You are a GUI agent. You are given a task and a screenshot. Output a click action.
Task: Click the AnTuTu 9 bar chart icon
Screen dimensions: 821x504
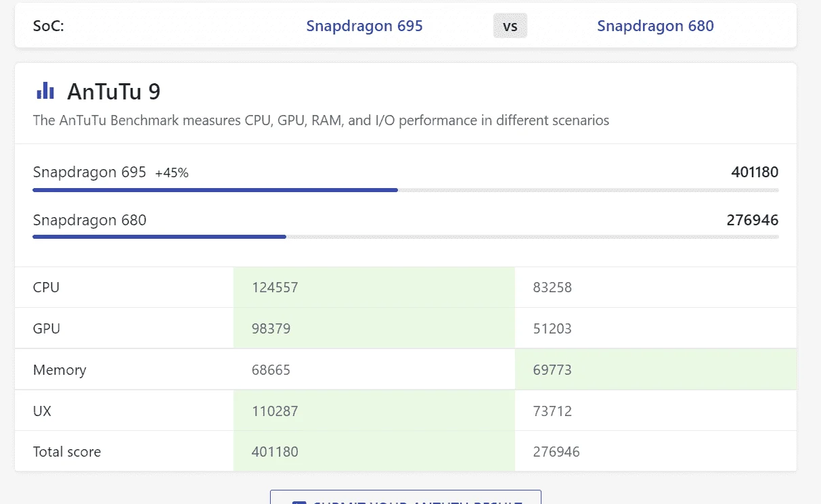pyautogui.click(x=45, y=91)
